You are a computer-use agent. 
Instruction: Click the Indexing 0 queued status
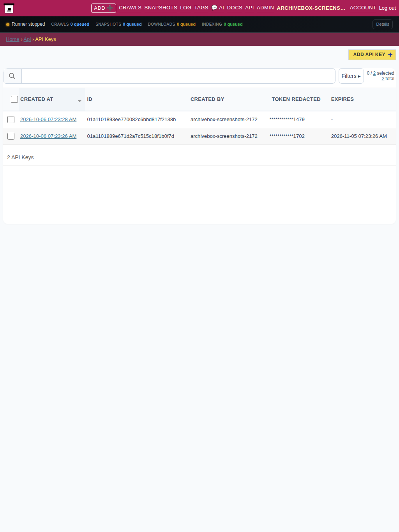(x=222, y=24)
